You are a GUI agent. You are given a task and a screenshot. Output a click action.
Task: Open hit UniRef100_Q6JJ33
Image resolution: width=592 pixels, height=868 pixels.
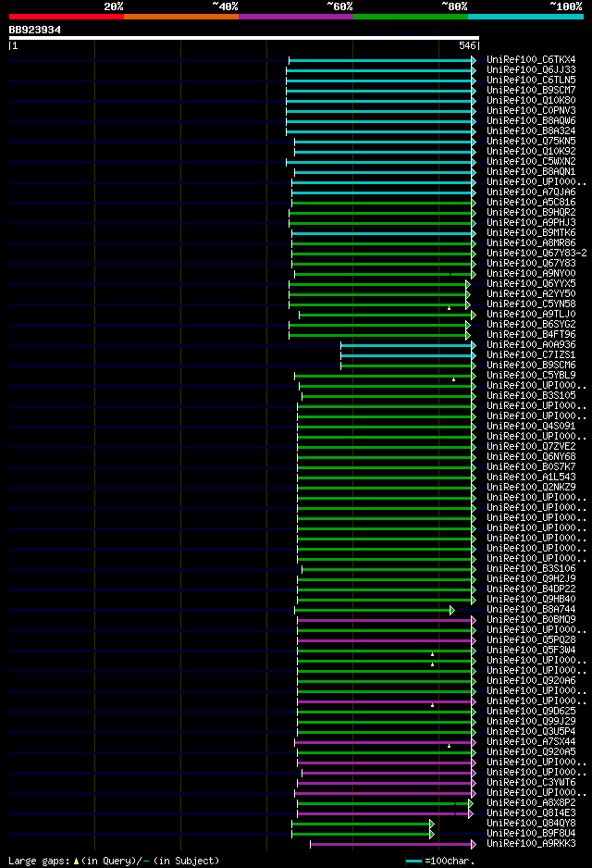[x=531, y=69]
